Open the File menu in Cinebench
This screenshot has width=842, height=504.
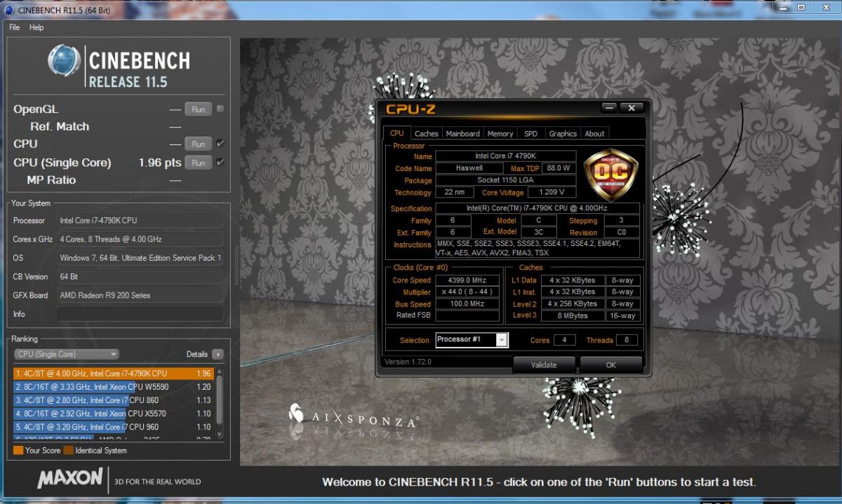click(14, 27)
